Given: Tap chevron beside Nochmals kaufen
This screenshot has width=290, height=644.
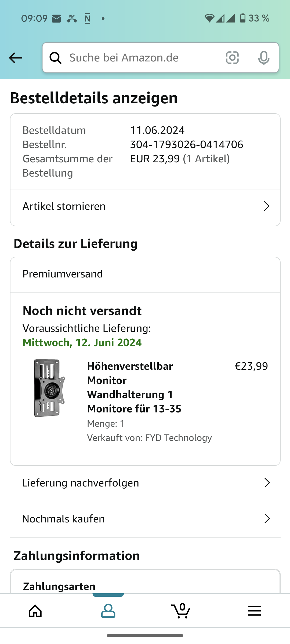Looking at the screenshot, I should [x=267, y=519].
